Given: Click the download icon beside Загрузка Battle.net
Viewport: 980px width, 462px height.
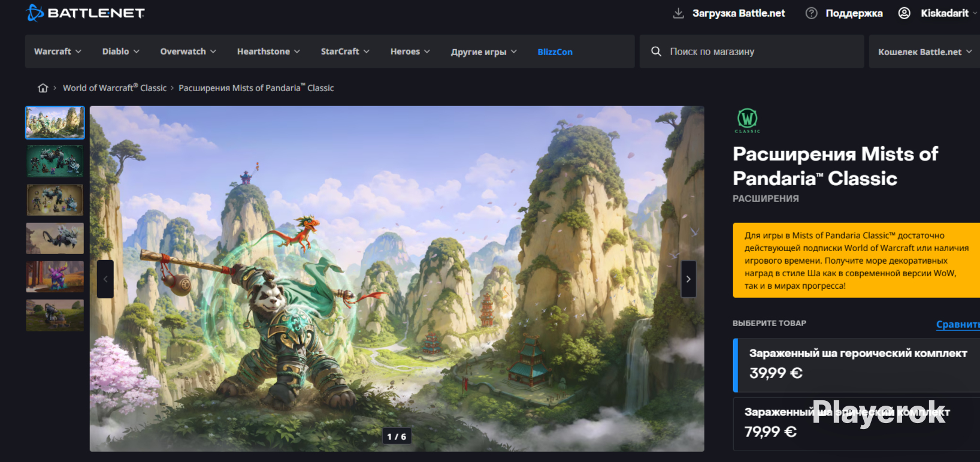Looking at the screenshot, I should point(678,13).
